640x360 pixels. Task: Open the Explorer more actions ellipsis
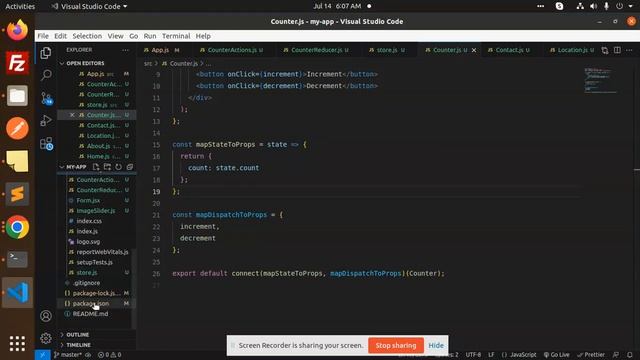[125, 50]
